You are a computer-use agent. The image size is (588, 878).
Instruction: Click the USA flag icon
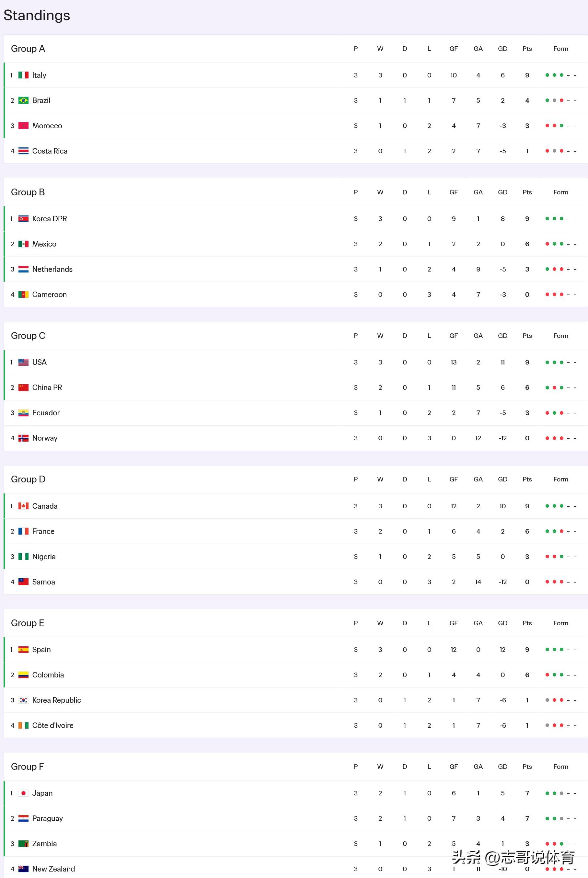click(23, 362)
